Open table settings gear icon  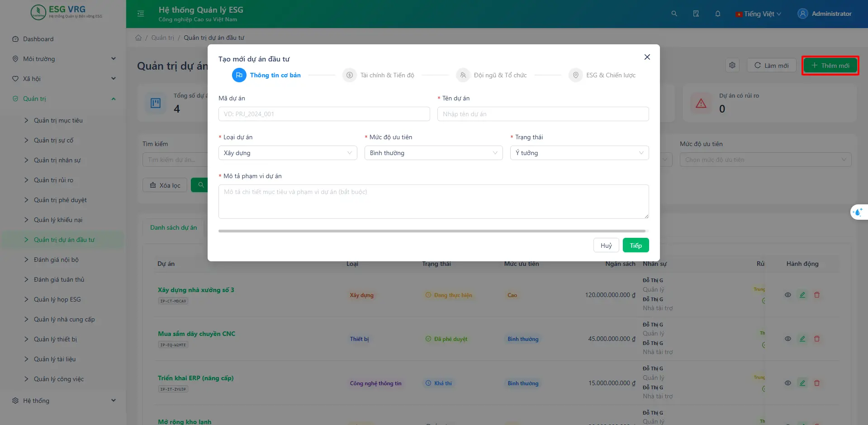[732, 65]
